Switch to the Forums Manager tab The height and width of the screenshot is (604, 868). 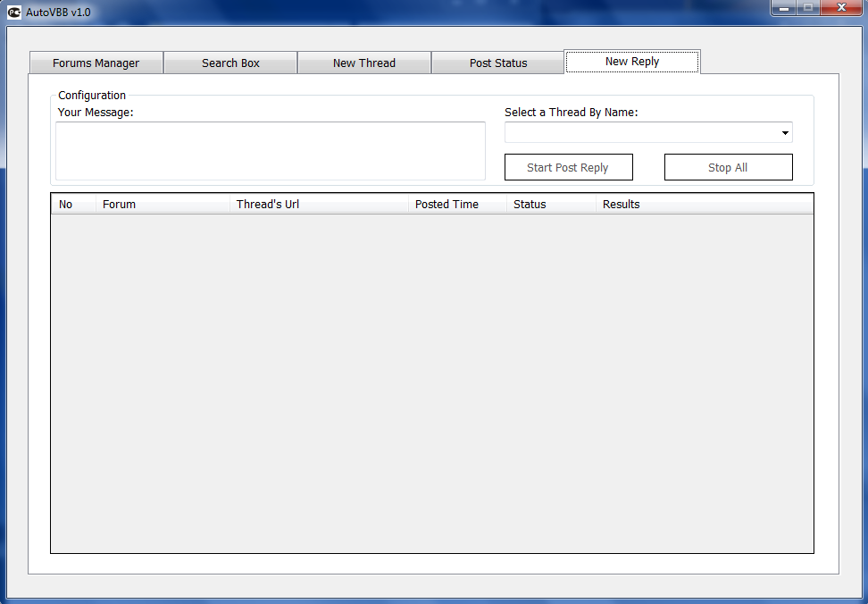[96, 63]
